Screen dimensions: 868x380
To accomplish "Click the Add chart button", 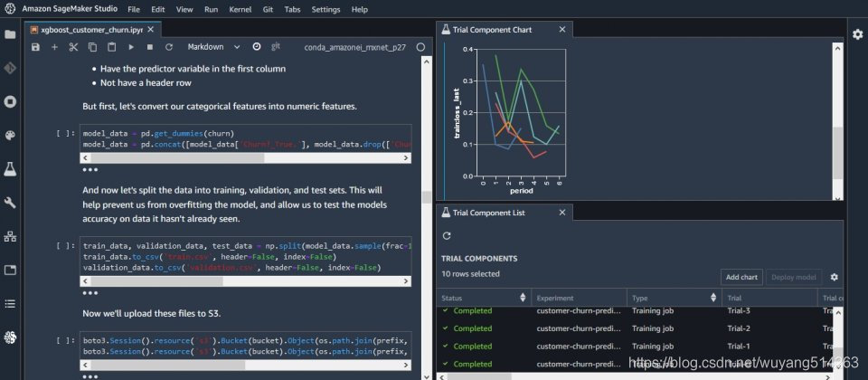I will [741, 277].
